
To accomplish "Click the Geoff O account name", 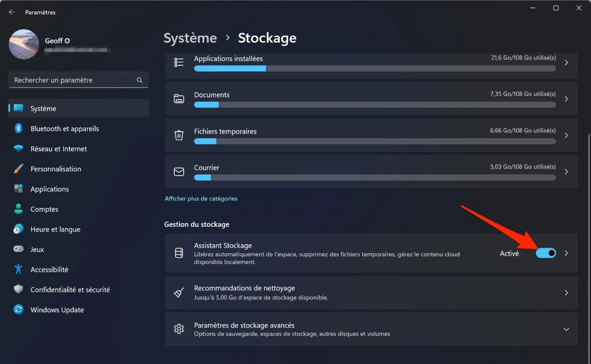I will point(57,41).
